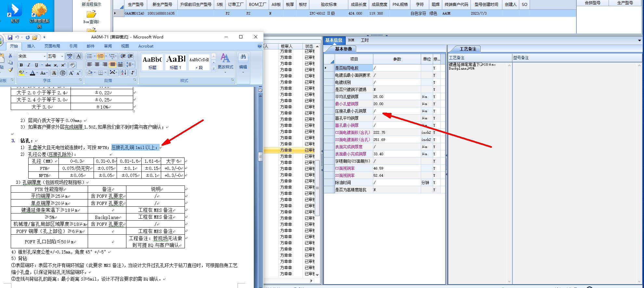Screen dimensions: 644x288
Task: Undo the last action in Word
Action: (17, 37)
